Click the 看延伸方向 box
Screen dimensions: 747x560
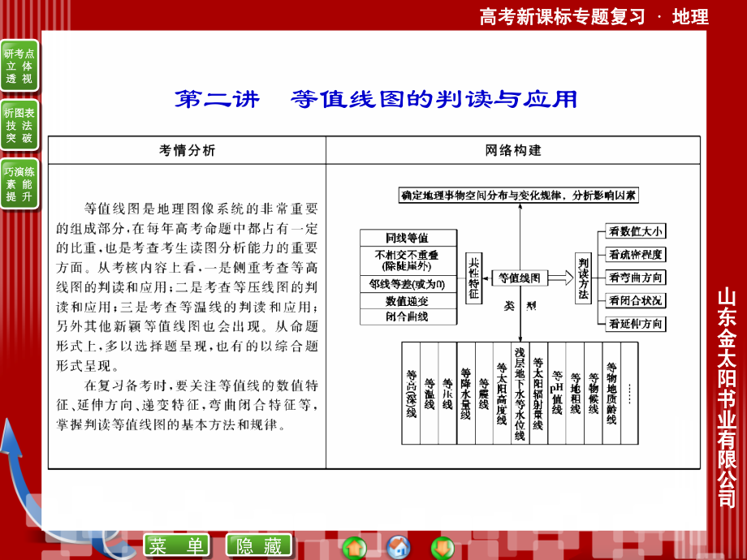[x=637, y=324]
